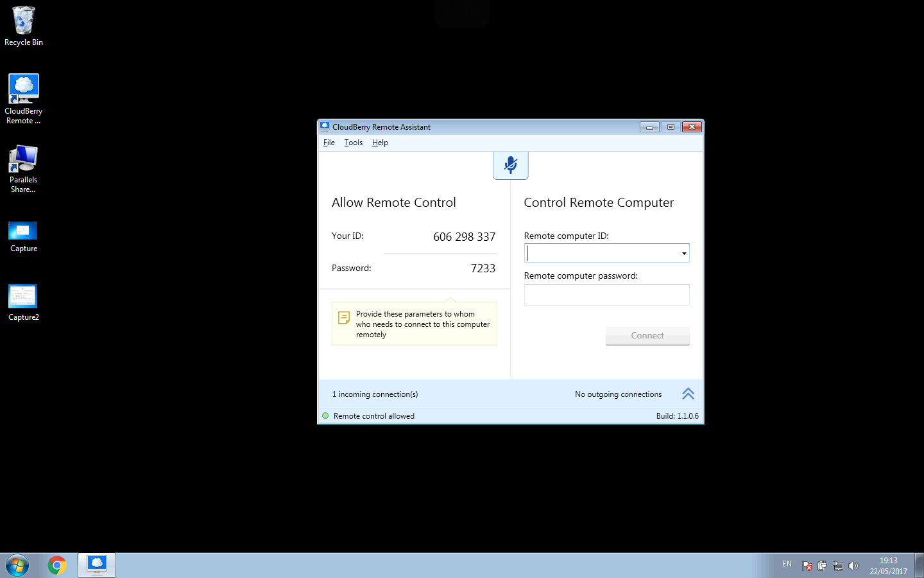Click the CloudBerry title bar app icon
Screen dimensions: 924x578
[325, 127]
